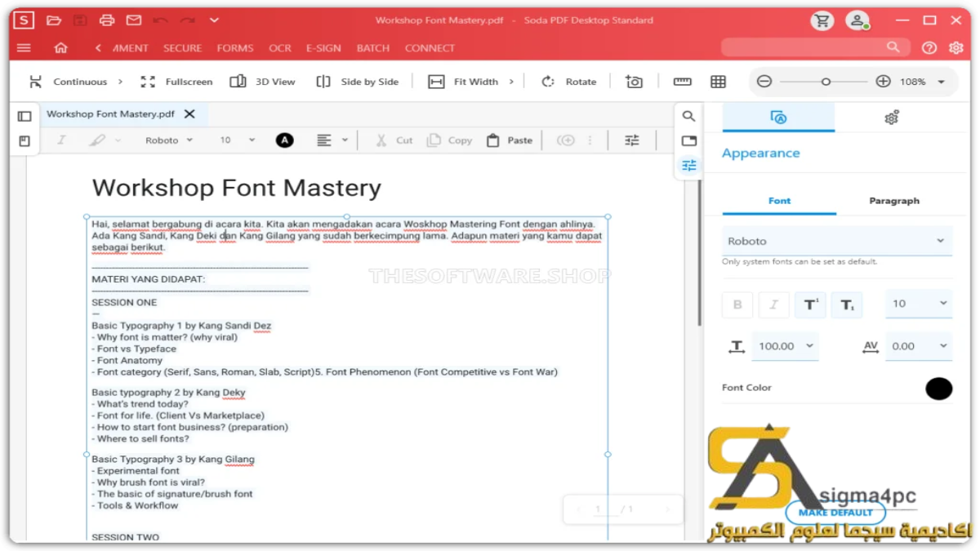Go to the Home icon

point(60,48)
